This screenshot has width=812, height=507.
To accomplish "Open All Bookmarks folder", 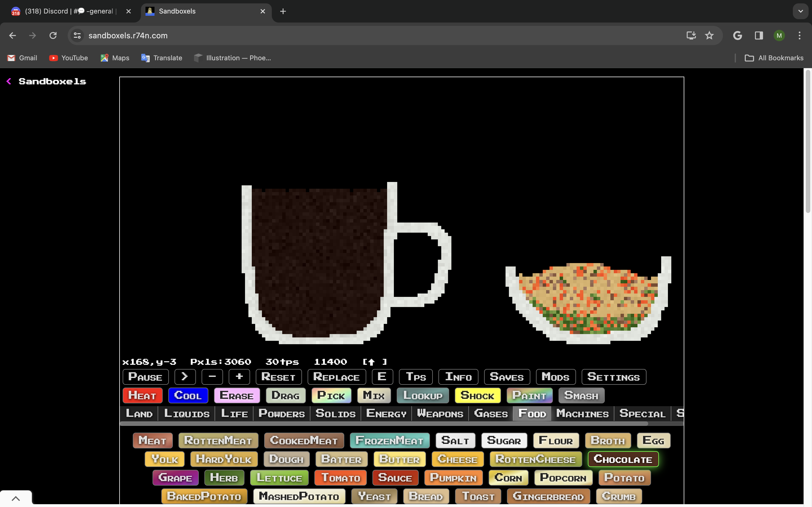I will 774,58.
